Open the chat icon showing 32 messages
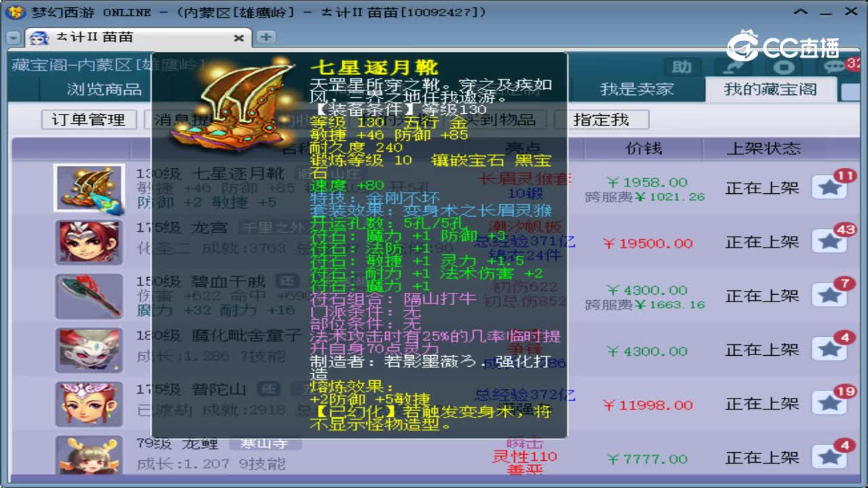The width and height of the screenshot is (868, 488). (x=833, y=66)
